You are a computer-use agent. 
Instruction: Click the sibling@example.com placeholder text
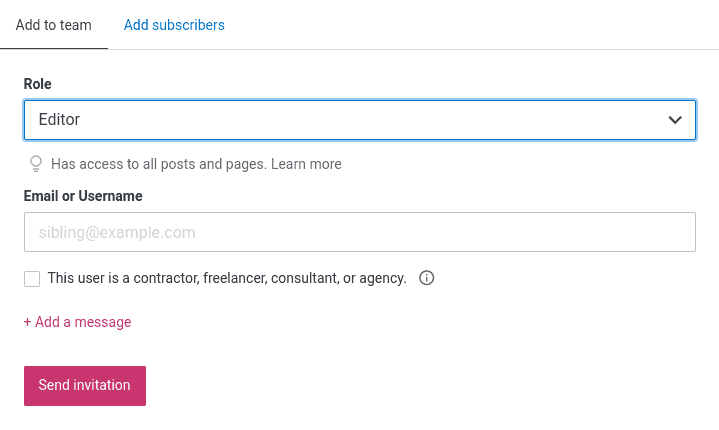[117, 232]
